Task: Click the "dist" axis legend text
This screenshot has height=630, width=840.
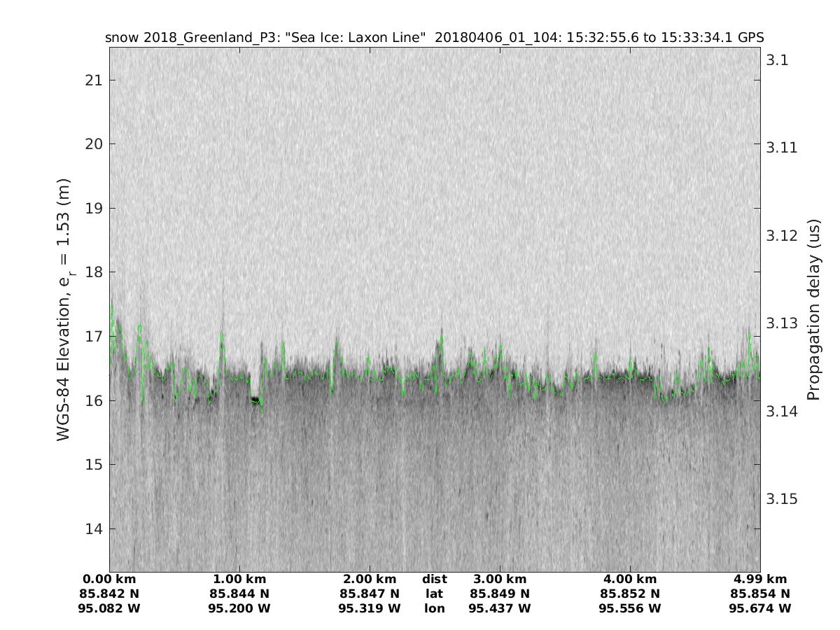Action: pos(435,580)
